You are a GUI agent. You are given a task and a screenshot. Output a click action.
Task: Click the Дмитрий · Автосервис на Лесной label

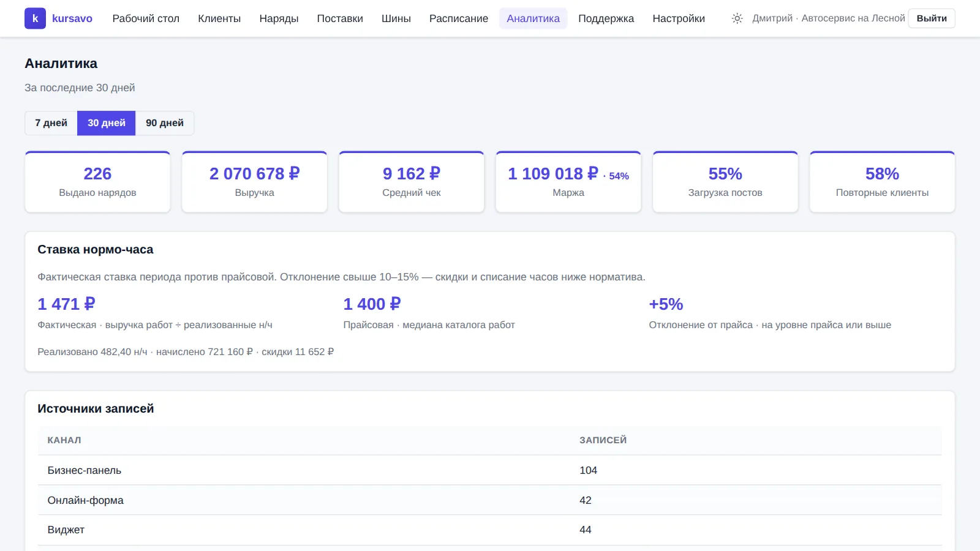(829, 18)
